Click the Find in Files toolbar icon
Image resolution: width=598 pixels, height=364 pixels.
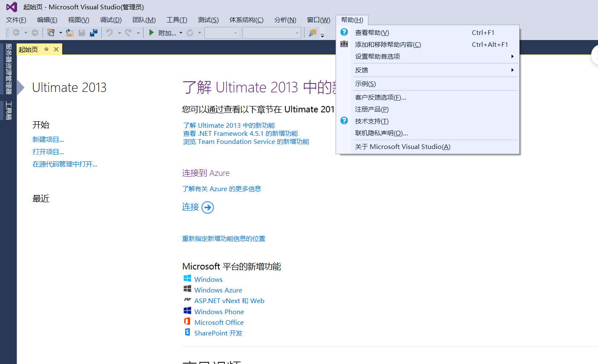(313, 32)
